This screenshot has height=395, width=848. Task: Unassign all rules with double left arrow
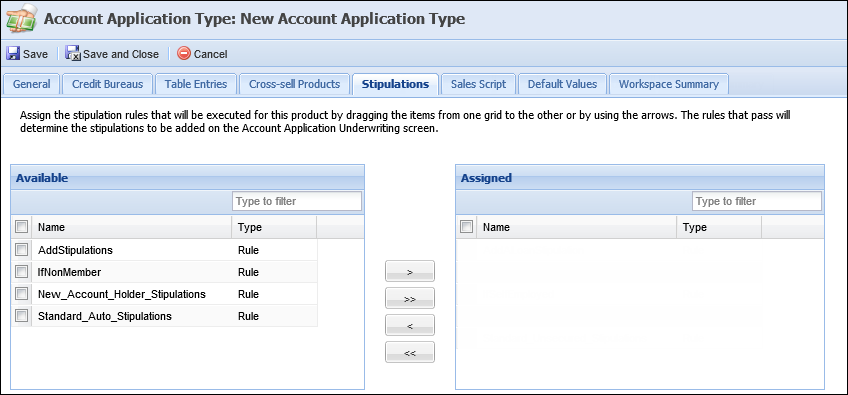pyautogui.click(x=410, y=352)
